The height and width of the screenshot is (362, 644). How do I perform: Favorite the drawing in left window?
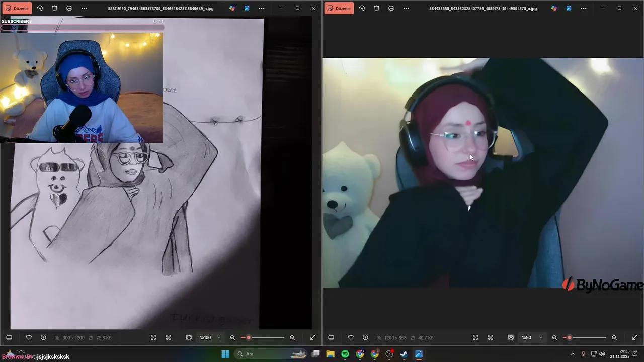(29, 337)
